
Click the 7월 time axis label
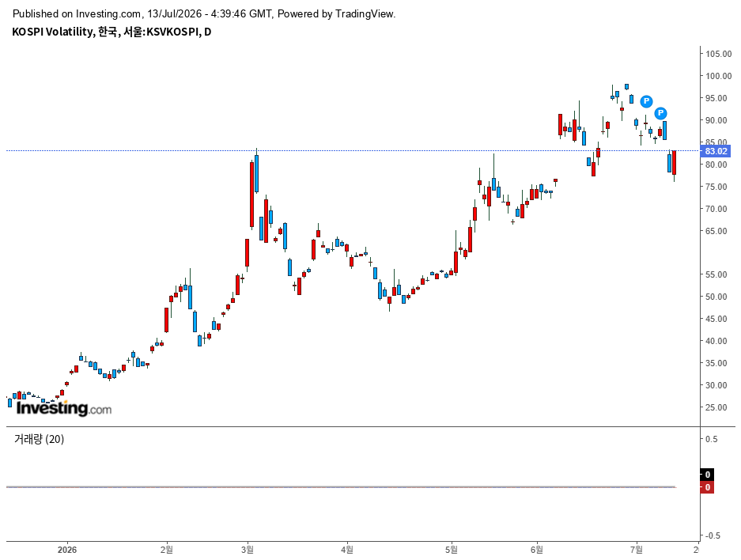point(637,550)
